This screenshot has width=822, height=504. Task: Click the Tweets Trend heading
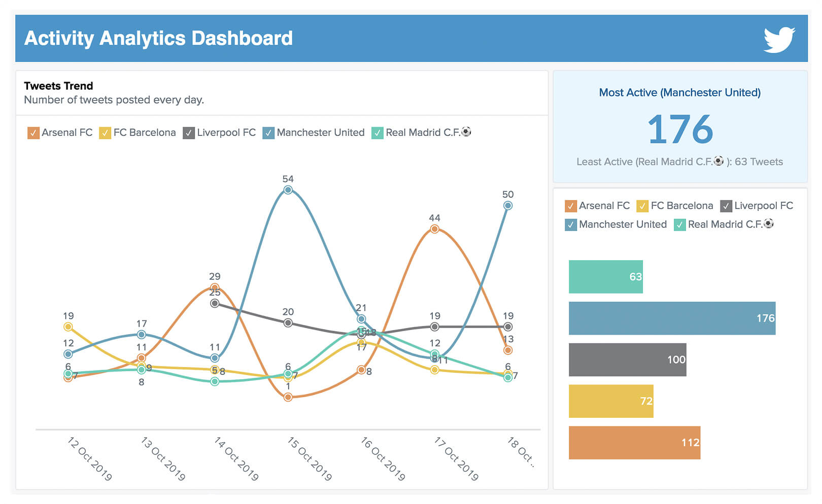58,86
